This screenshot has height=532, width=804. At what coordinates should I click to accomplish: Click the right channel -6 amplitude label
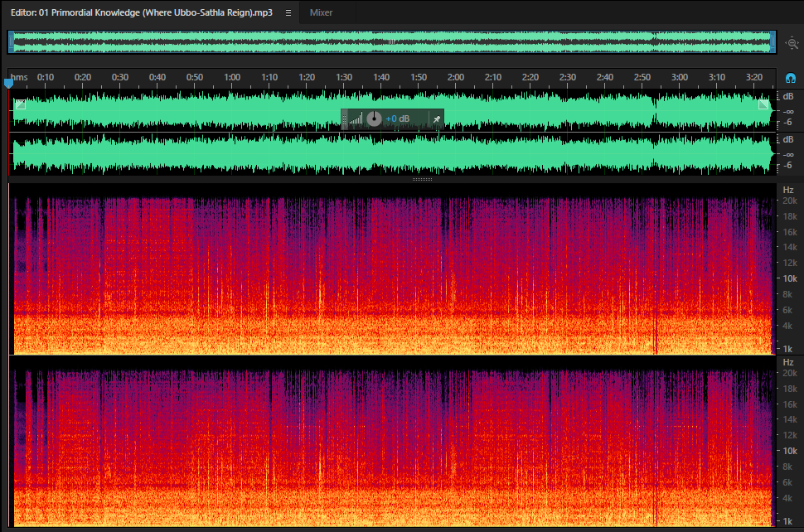(x=788, y=165)
